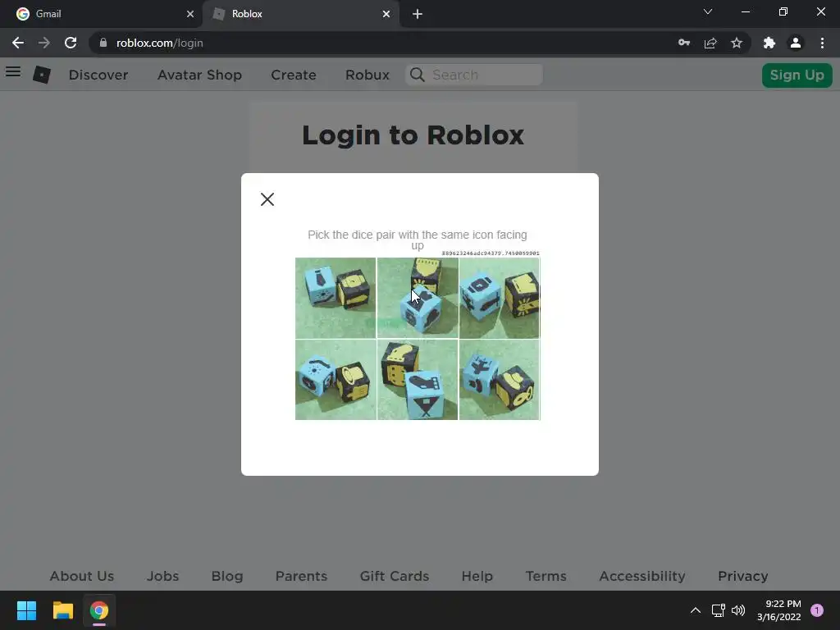Screen dimensions: 840x630
Task: Open the Jobs footer link
Action: [x=163, y=576]
